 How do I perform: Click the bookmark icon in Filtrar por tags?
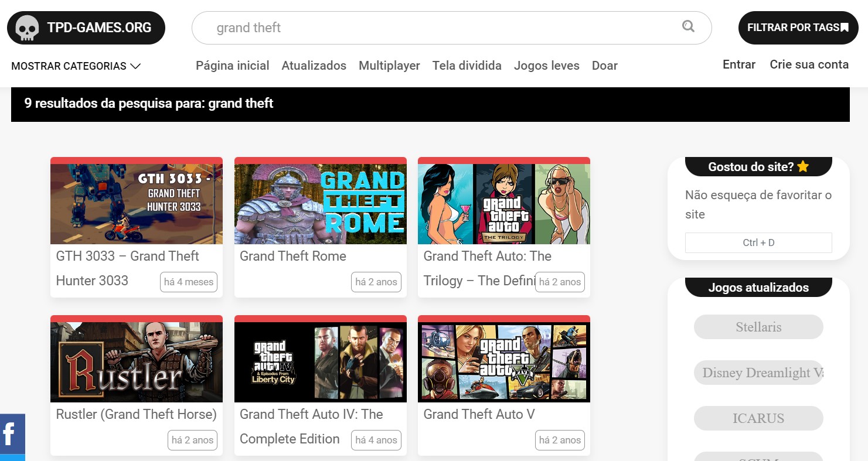[x=845, y=28]
